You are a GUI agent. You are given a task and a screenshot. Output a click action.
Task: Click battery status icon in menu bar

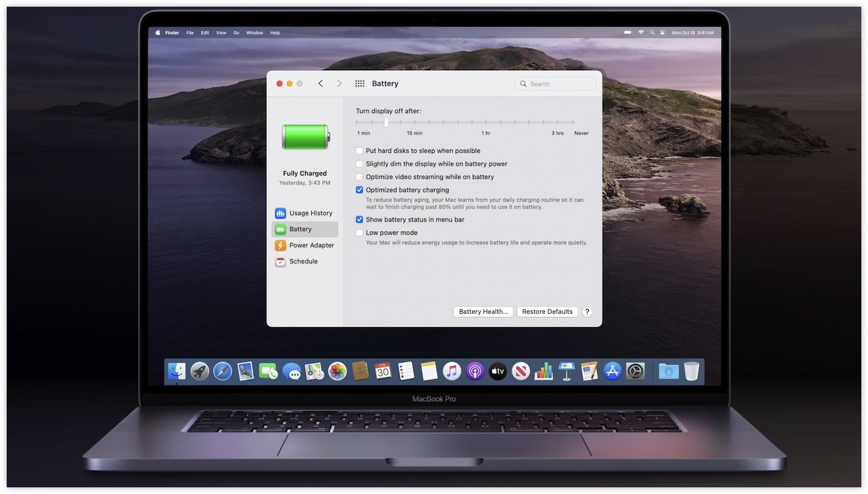click(628, 33)
